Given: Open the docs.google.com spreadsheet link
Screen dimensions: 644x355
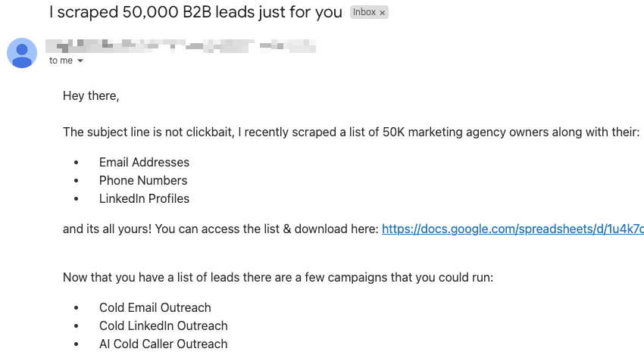Looking at the screenshot, I should (x=513, y=229).
